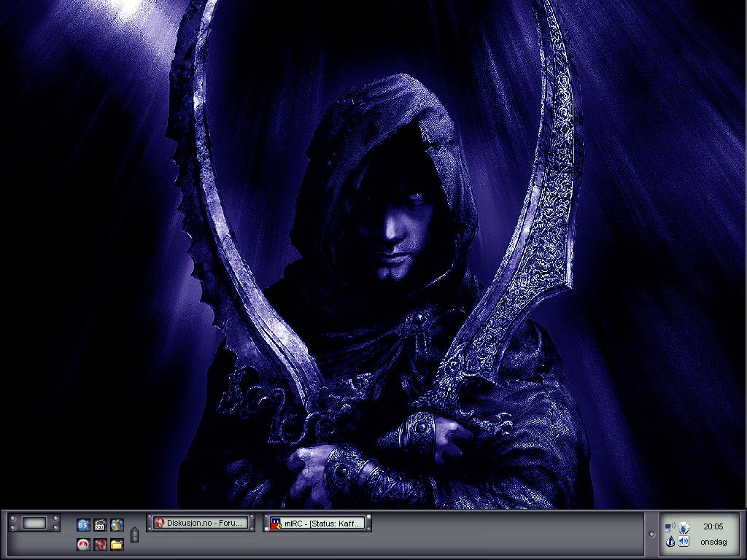Open the network connection tray icon
Image resolution: width=747 pixels, height=560 pixels.
[x=670, y=527]
